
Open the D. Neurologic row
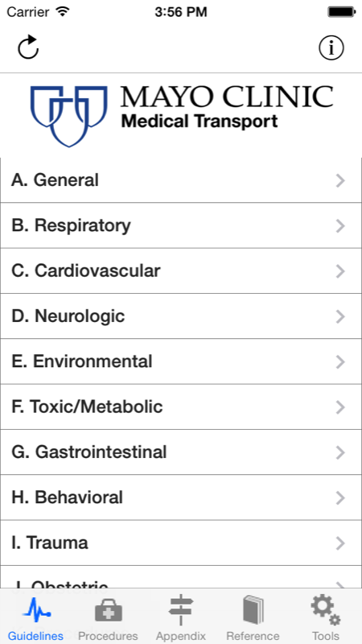[x=181, y=316]
